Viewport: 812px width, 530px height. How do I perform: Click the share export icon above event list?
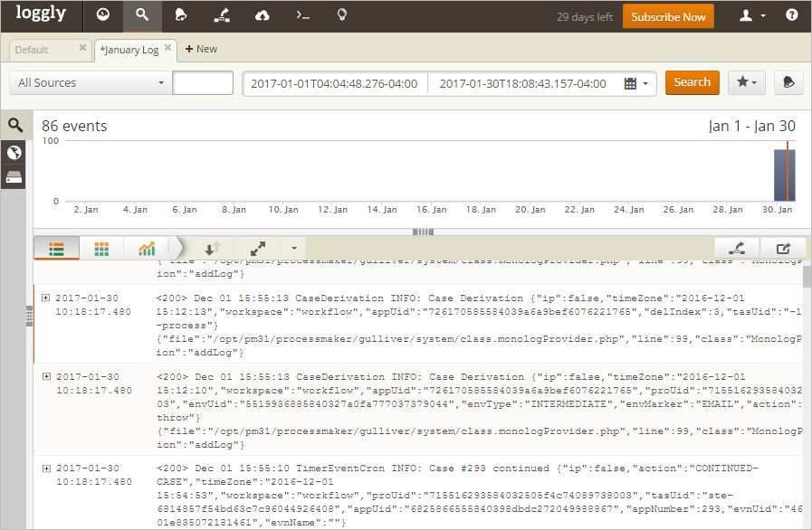click(x=782, y=248)
